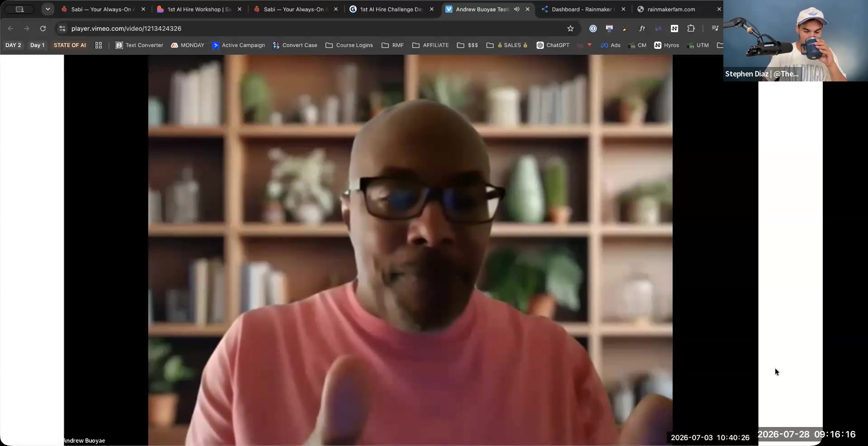
Task: Open the Active Campaign bookmark
Action: pos(239,45)
